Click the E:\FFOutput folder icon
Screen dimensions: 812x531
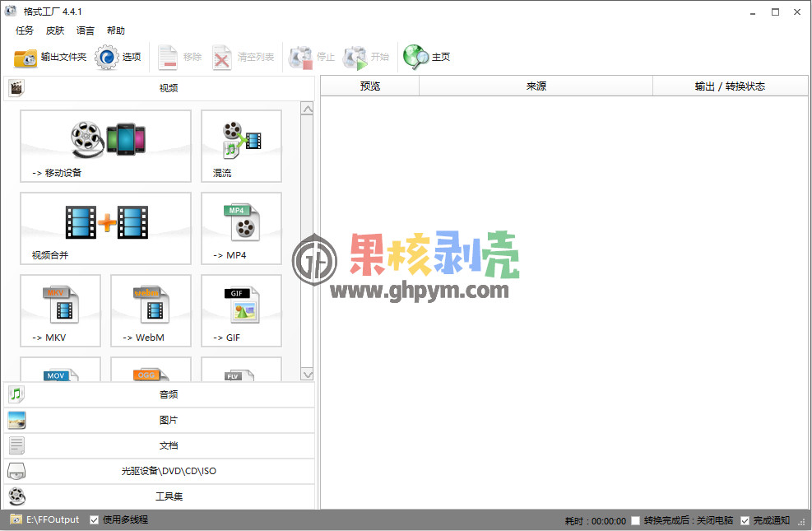(x=16, y=519)
